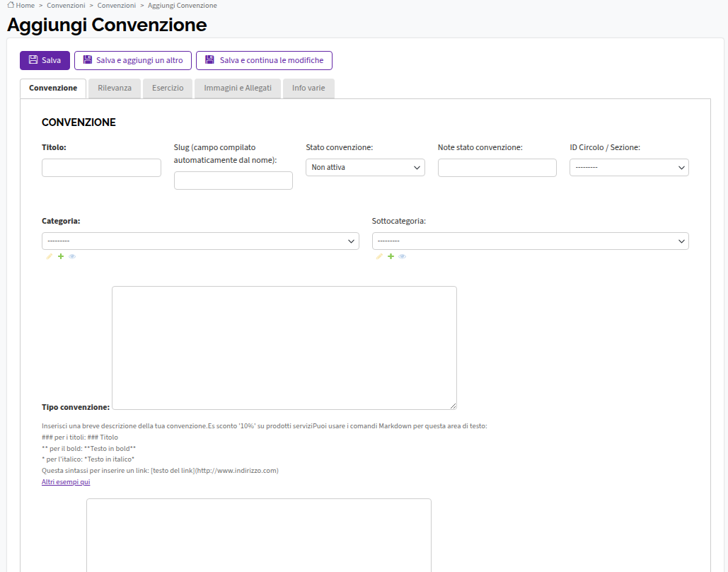Switch to the Rilevanza tab
The height and width of the screenshot is (572, 728).
click(x=115, y=88)
